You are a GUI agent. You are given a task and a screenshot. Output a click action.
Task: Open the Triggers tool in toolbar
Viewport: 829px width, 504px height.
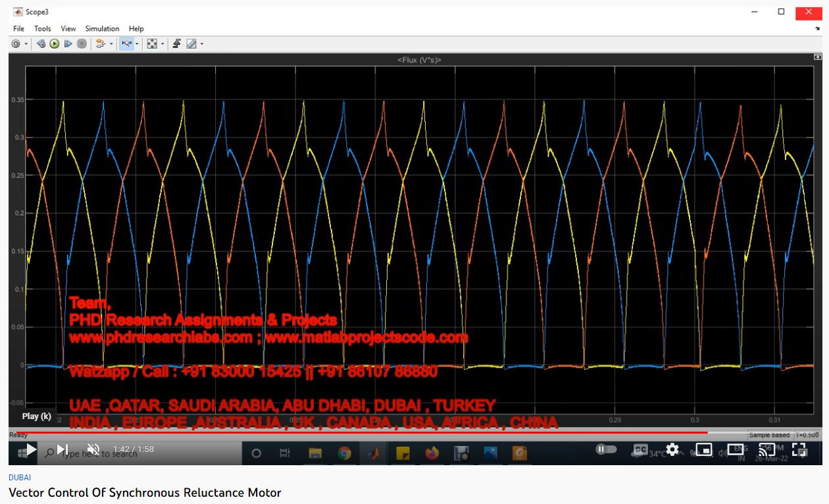[x=177, y=44]
